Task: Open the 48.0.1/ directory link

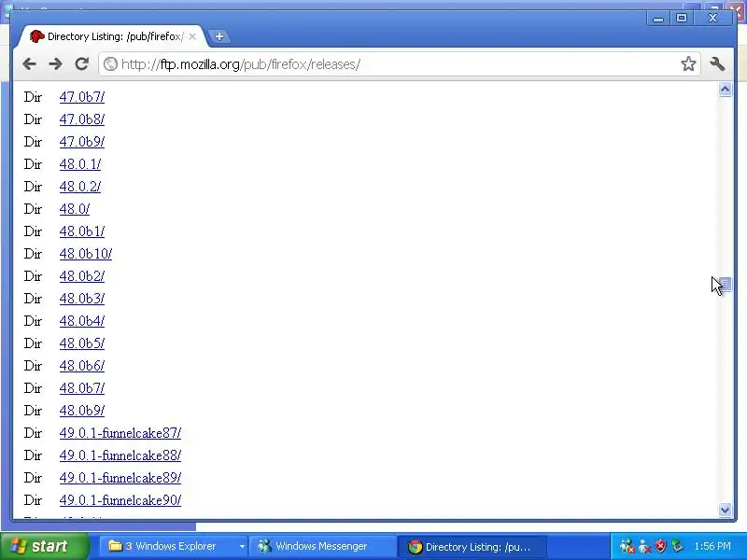Action: click(x=80, y=164)
